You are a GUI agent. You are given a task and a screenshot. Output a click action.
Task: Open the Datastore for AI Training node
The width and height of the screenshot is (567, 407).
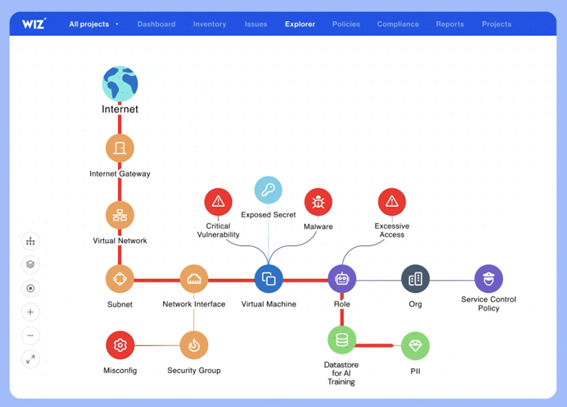(x=342, y=340)
